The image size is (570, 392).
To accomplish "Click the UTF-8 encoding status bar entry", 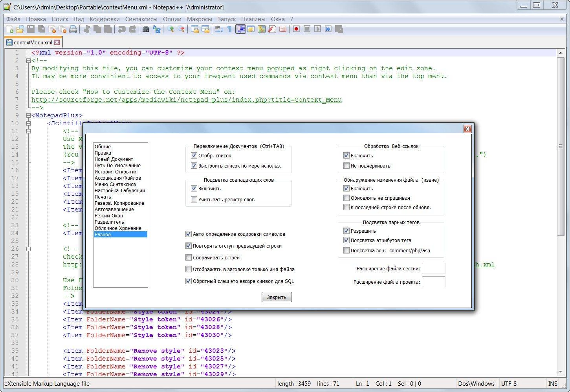I will [x=509, y=384].
